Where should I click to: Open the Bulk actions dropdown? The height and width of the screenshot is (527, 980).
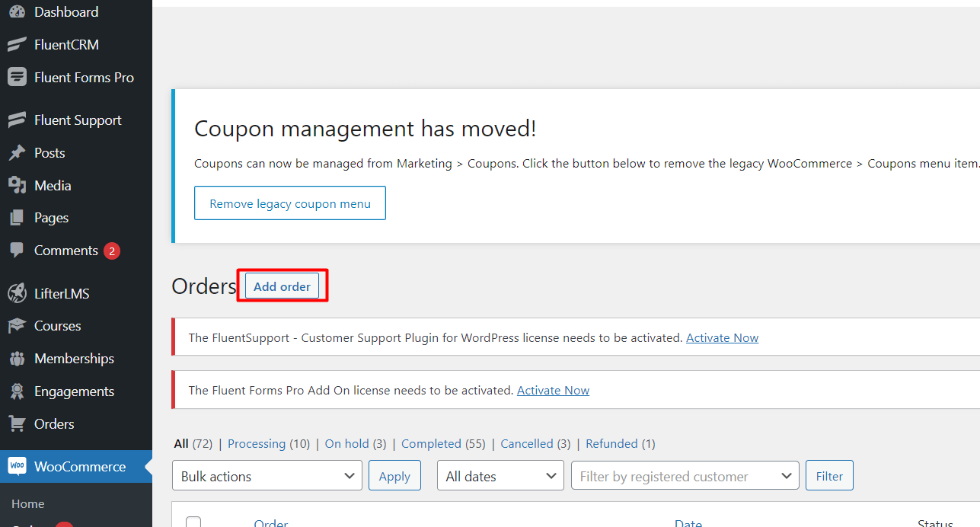(x=267, y=476)
